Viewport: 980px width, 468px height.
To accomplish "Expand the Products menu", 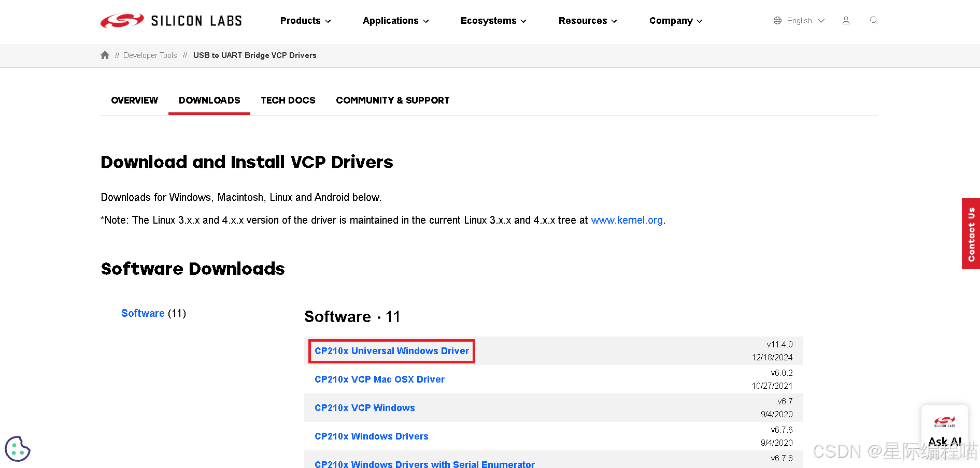I will pos(305,21).
